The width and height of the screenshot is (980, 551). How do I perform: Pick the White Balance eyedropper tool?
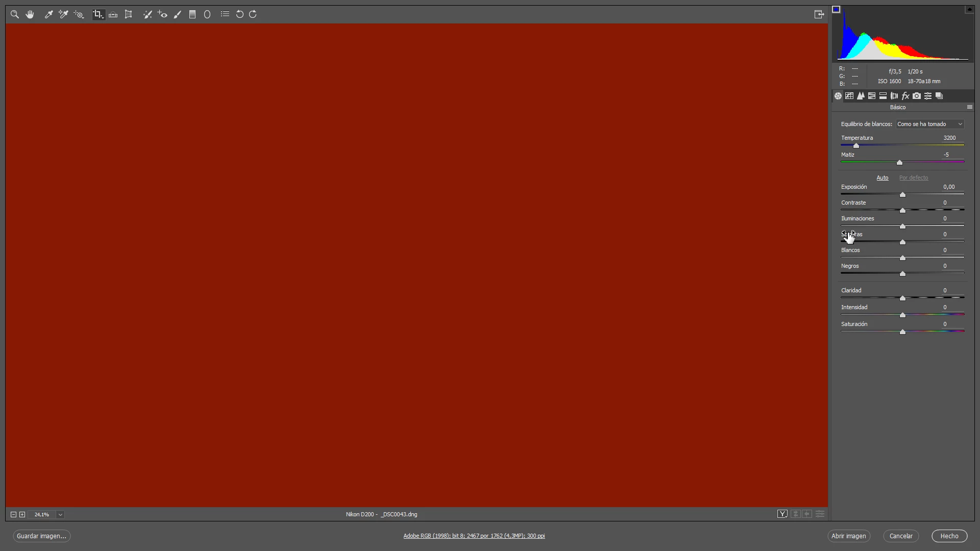[49, 14]
